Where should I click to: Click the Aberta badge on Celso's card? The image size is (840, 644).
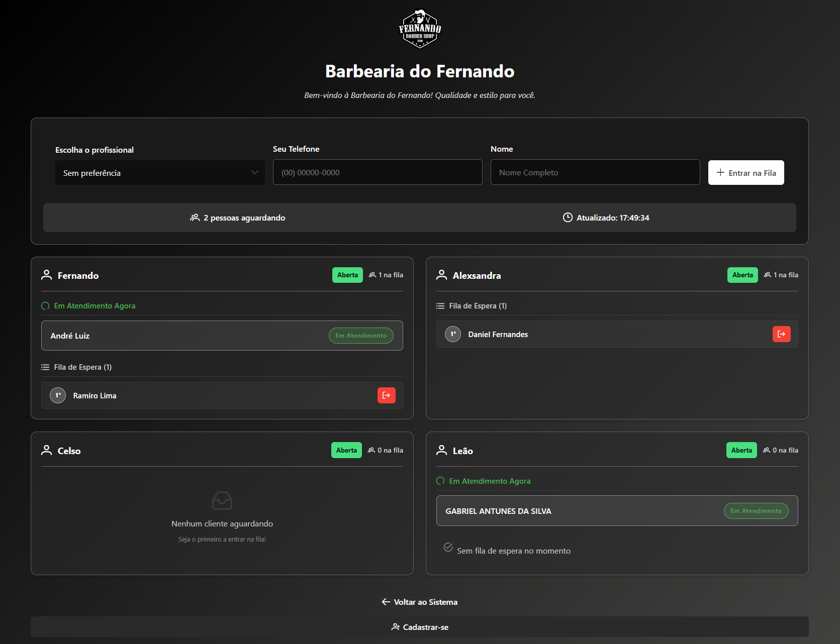(x=346, y=450)
